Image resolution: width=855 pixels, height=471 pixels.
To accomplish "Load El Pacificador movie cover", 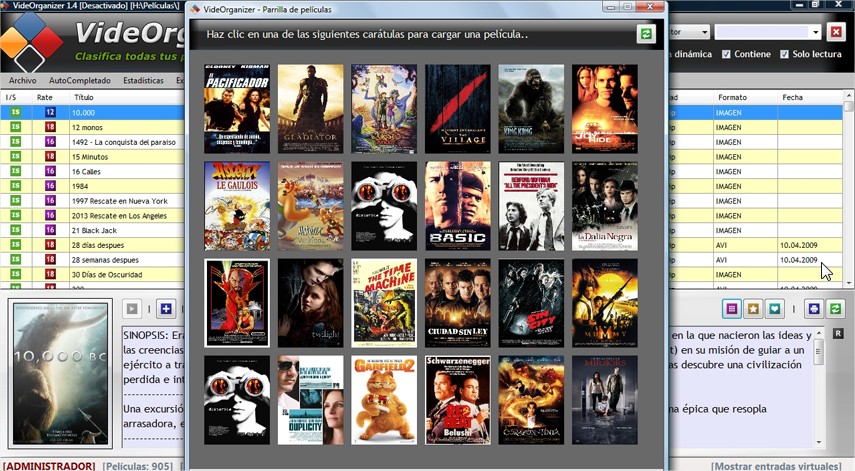I will pyautogui.click(x=237, y=109).
